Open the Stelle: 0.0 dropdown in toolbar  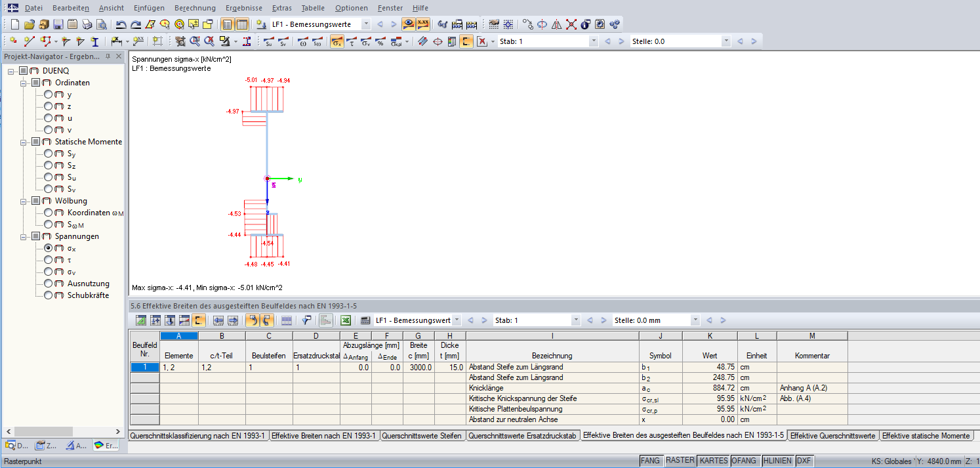pos(726,41)
